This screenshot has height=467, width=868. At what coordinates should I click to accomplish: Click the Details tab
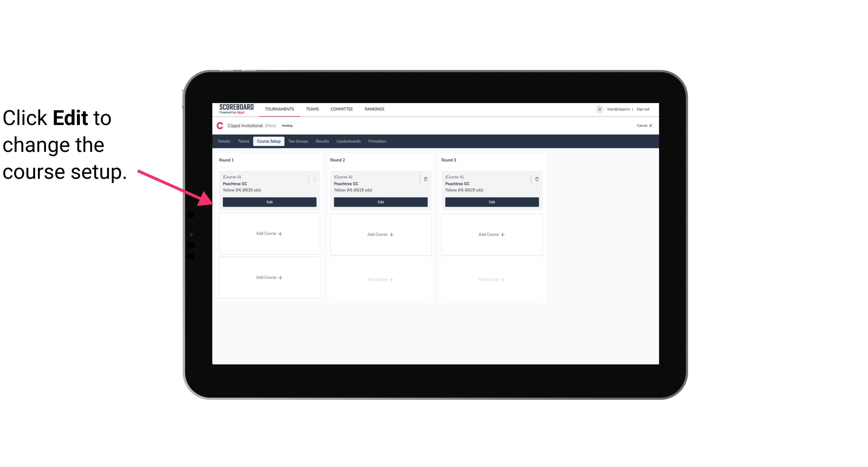[225, 141]
